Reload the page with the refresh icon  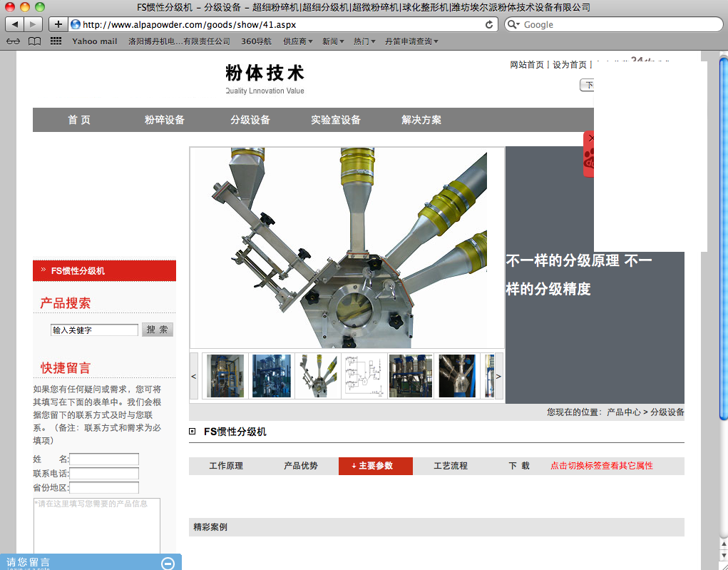[488, 24]
